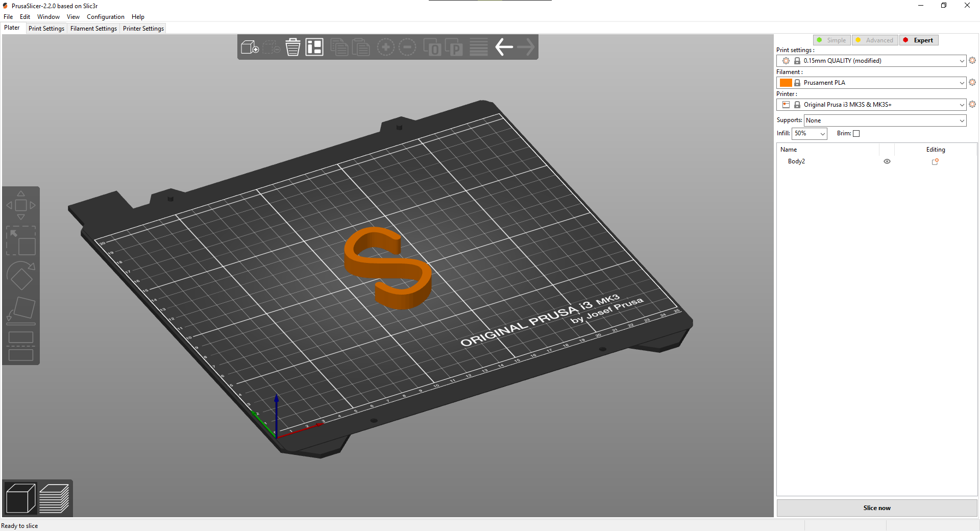Click the Redo arrow icon

[526, 47]
